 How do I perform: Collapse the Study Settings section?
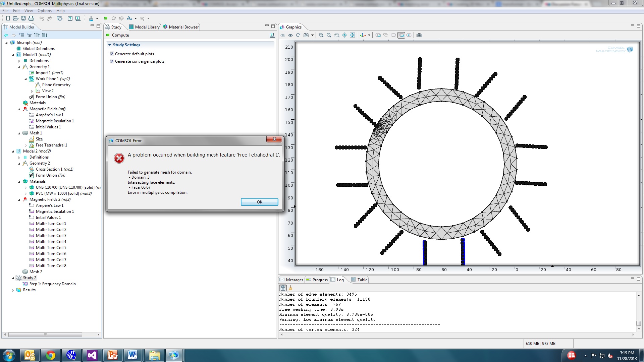tap(109, 45)
